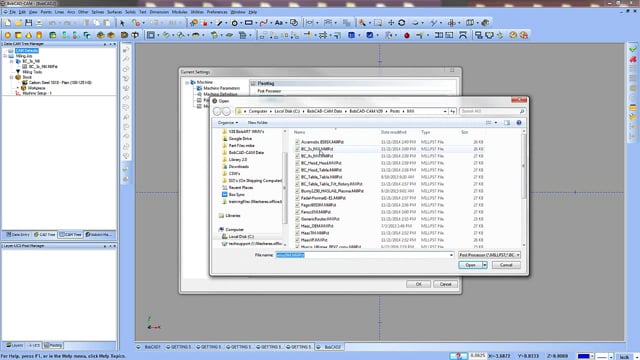Open the File name history dropdown arrow
The image size is (640, 360).
(451, 255)
